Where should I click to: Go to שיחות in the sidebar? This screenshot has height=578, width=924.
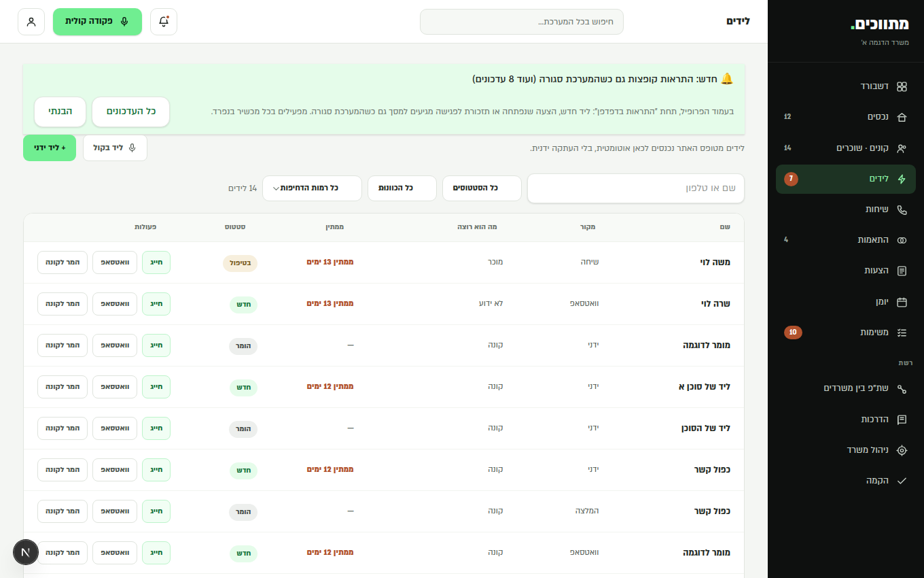click(x=846, y=210)
